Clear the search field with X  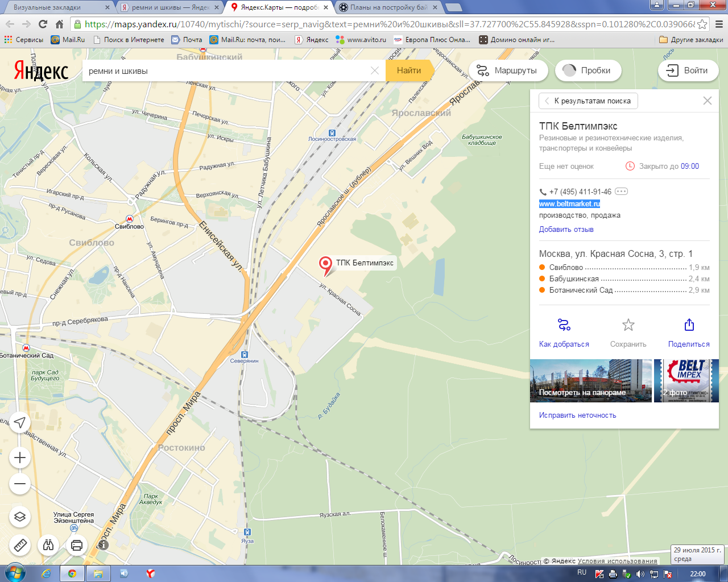pyautogui.click(x=375, y=70)
